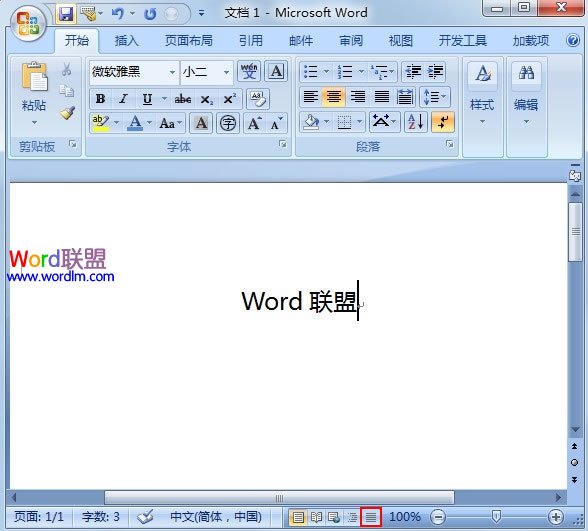Viewport: 588px width, 531px height.
Task: Undo the last action
Action: pos(118,14)
